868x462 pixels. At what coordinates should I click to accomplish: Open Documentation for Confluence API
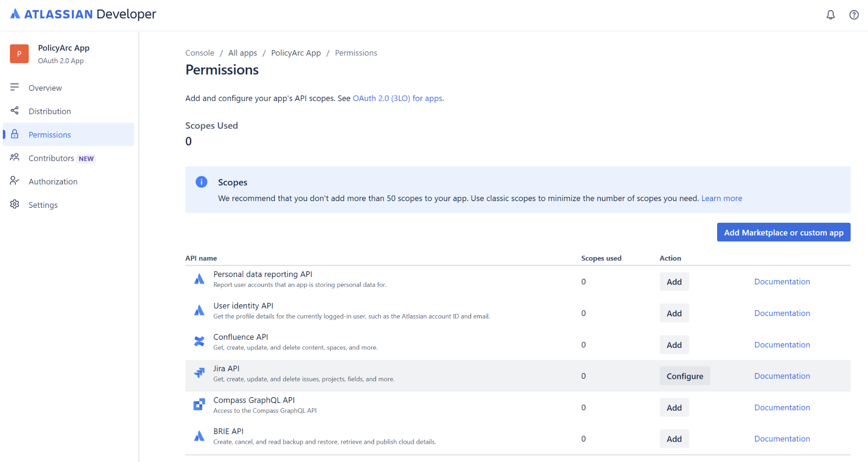coord(782,344)
